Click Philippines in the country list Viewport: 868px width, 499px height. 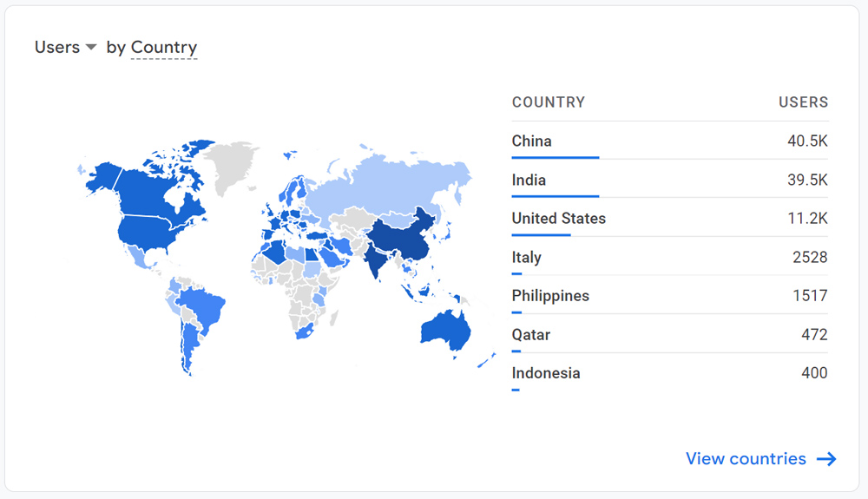(550, 296)
